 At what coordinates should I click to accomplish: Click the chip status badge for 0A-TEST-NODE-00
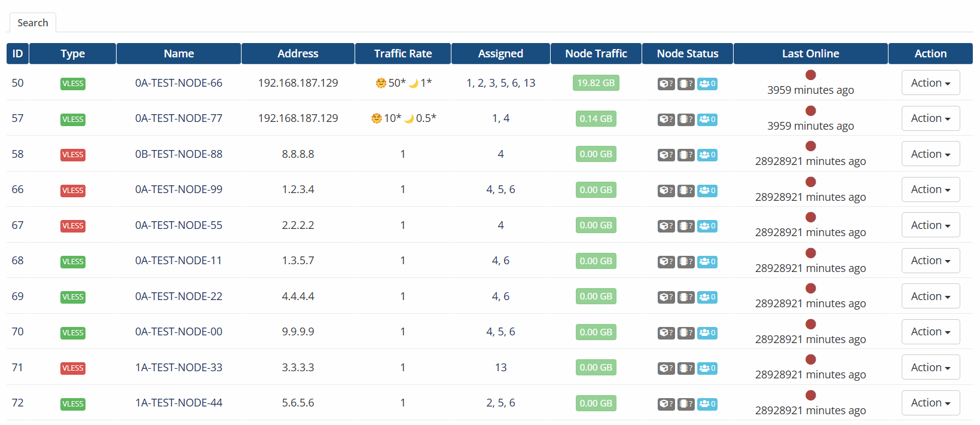click(x=686, y=332)
